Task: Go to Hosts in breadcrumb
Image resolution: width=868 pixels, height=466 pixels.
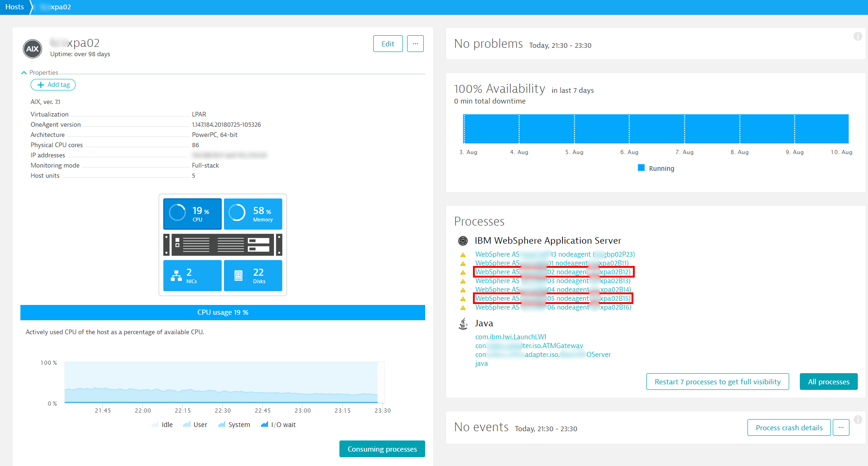Action: click(x=15, y=7)
